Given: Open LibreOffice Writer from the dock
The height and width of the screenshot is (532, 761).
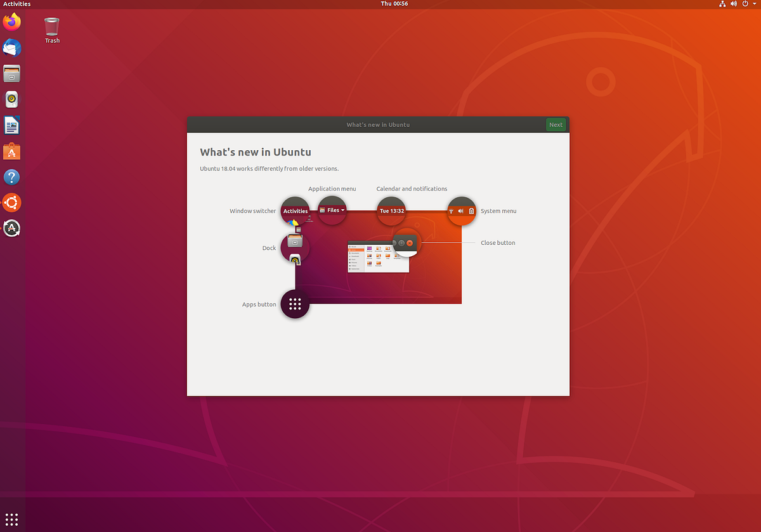Looking at the screenshot, I should (x=12, y=126).
